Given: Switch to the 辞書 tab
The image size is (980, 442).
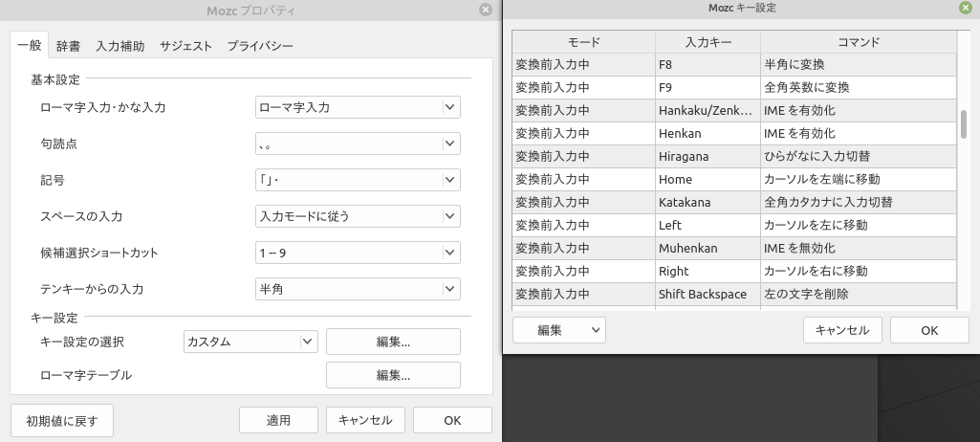Looking at the screenshot, I should (68, 46).
